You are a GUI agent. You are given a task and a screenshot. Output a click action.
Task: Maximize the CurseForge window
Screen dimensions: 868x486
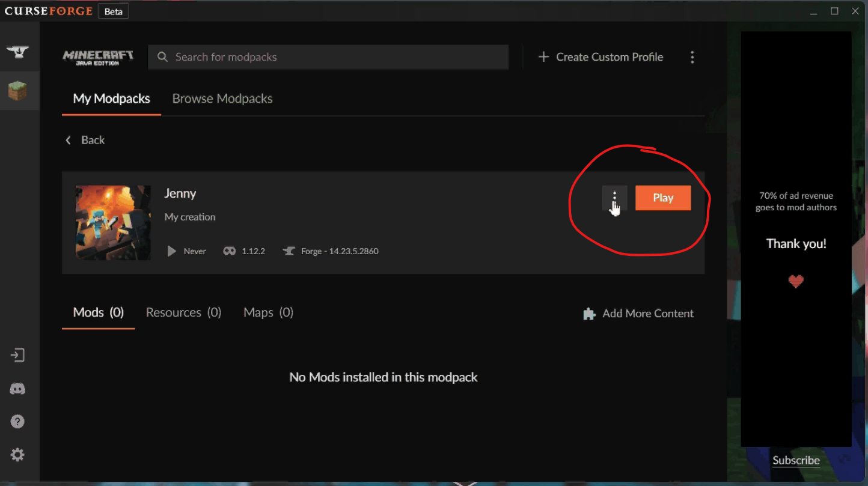click(x=834, y=11)
